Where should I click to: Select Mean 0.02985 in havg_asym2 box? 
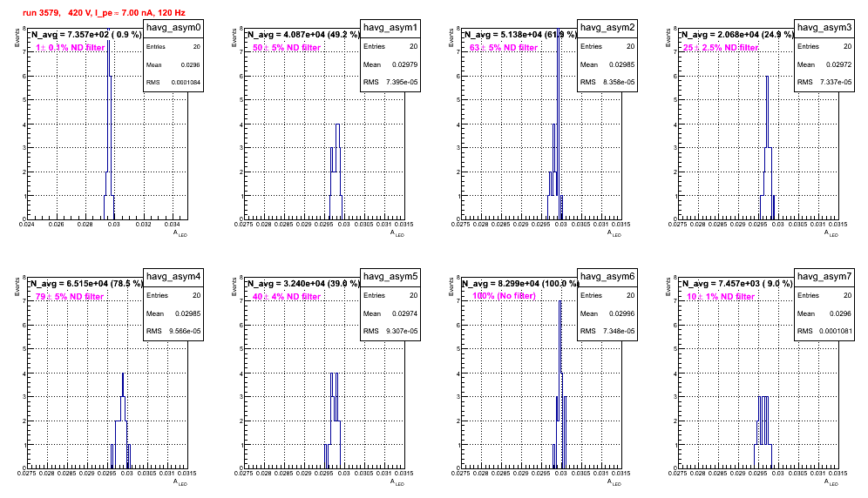[x=622, y=64]
